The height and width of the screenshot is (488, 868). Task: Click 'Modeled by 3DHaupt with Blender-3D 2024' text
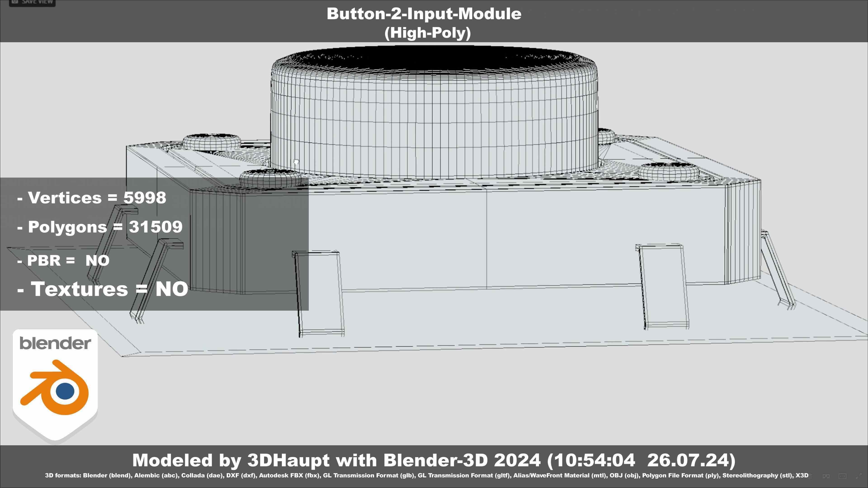(x=336, y=460)
